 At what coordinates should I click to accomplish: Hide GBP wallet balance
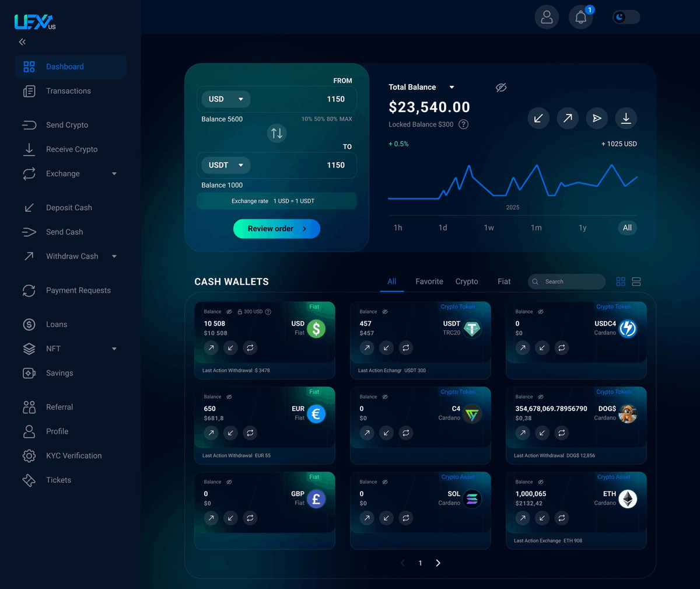(229, 482)
